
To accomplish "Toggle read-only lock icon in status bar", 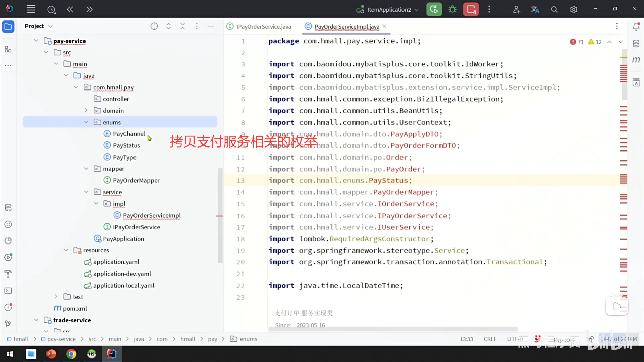I will pyautogui.click(x=590, y=339).
